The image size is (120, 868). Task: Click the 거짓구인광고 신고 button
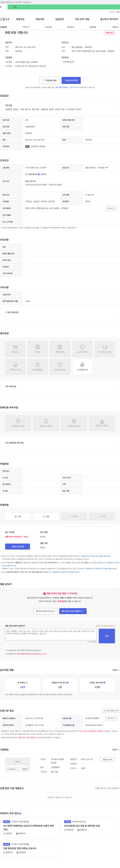click(x=111, y=711)
